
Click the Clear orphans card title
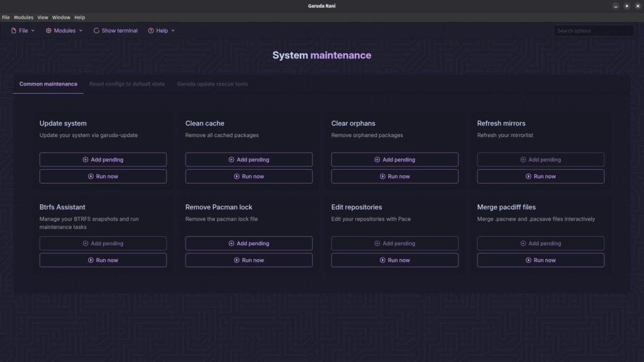point(353,124)
